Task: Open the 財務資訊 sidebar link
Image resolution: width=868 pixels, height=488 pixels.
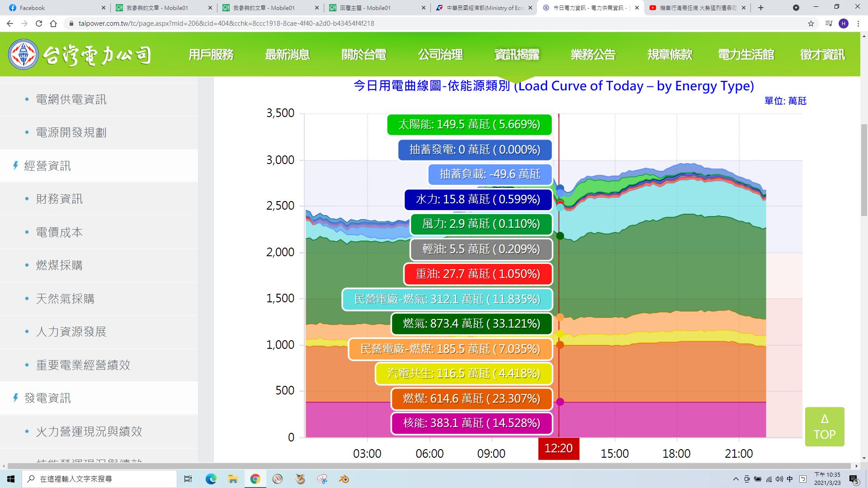Action: point(59,199)
